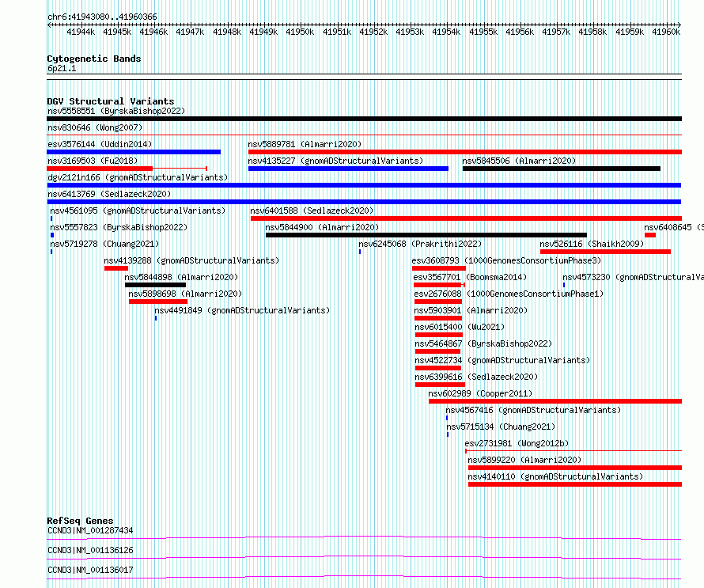Select nsv4140110 (gnomADStructuralVariants) label
The width and height of the screenshot is (704, 588).
555,476
